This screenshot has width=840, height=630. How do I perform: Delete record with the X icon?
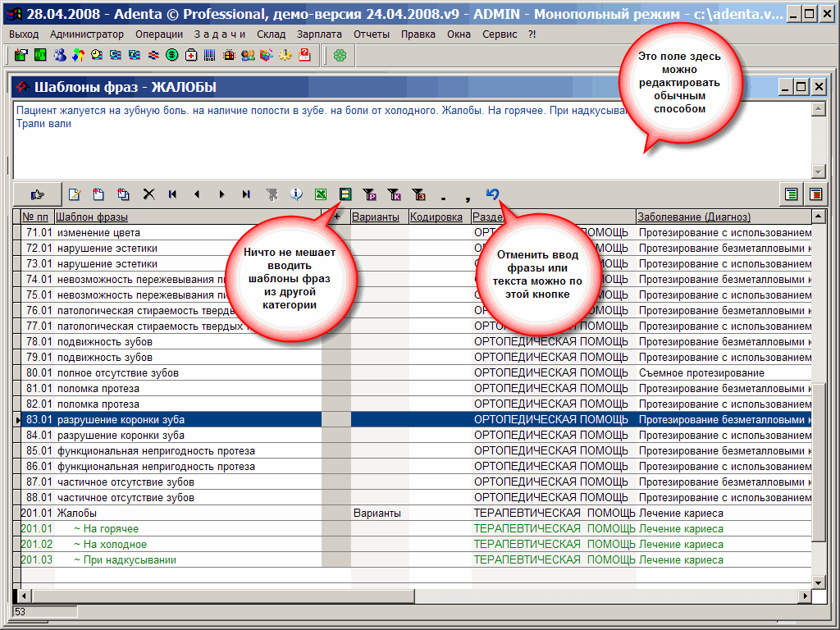click(x=148, y=194)
